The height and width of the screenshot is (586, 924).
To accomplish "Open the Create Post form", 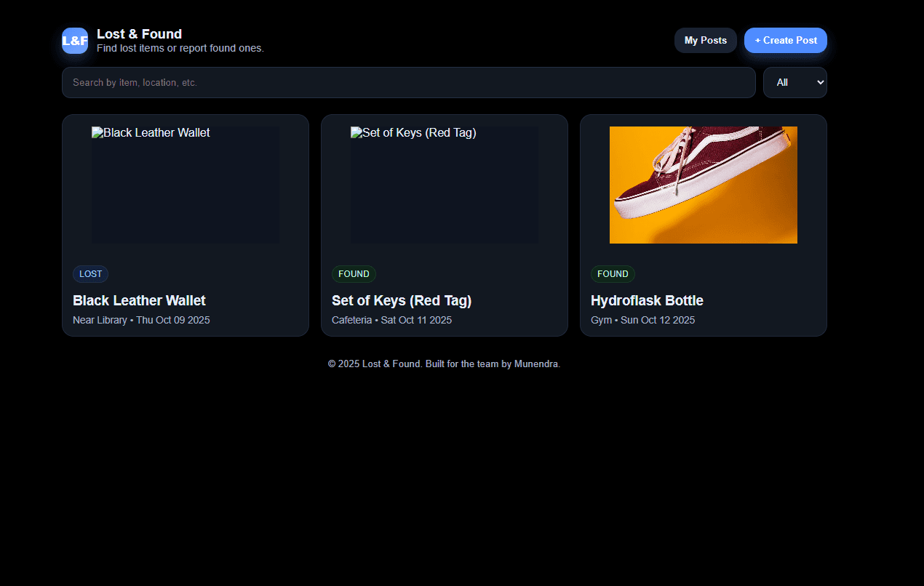I will click(x=786, y=40).
